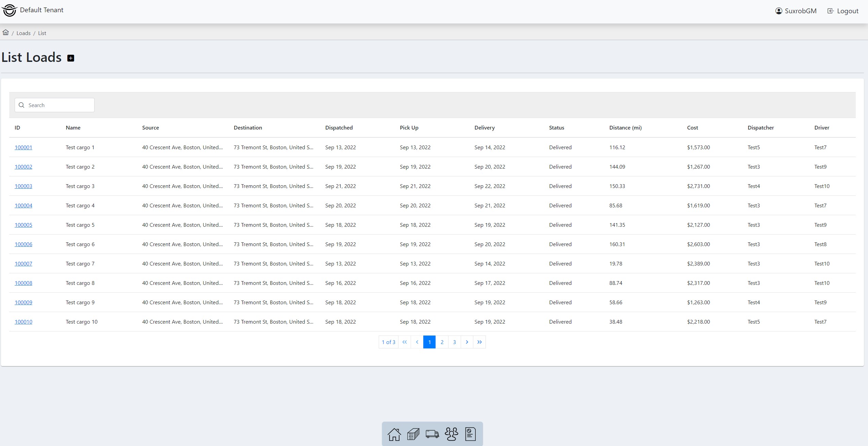Select page 3 in pagination
The height and width of the screenshot is (446, 868).
[x=455, y=342]
